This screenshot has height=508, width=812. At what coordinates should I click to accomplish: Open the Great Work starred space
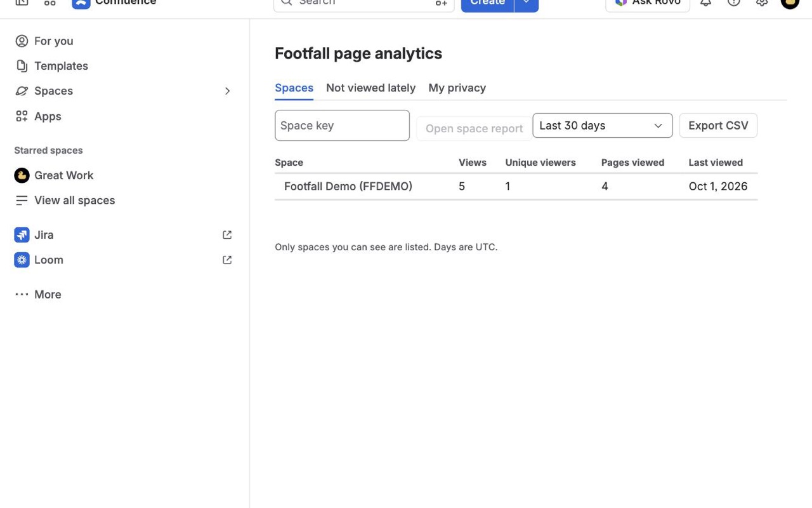click(x=124, y=175)
